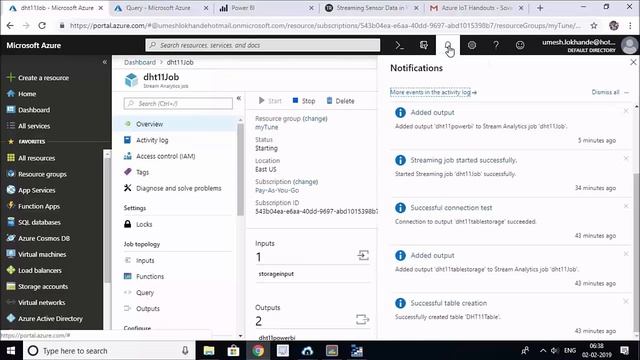The width and height of the screenshot is (640, 360).
Task: Open Inputs under Job topology
Action: coord(145,260)
